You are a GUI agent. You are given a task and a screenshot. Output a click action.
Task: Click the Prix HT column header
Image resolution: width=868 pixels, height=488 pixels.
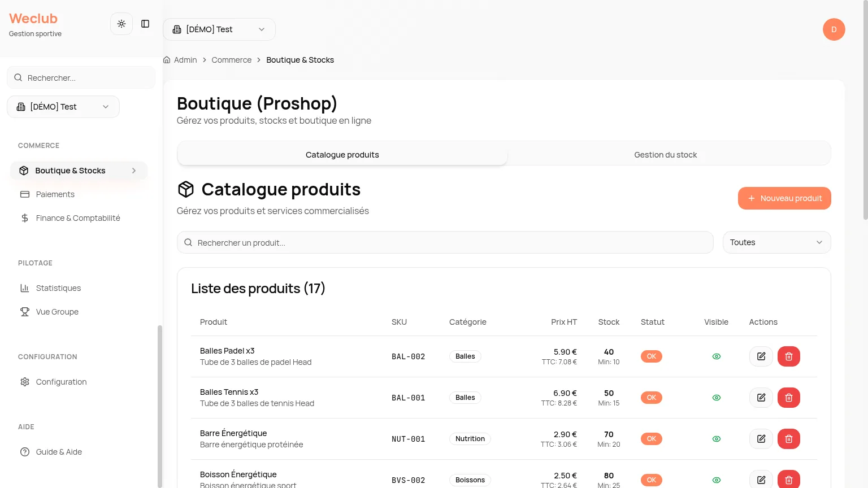pos(564,322)
